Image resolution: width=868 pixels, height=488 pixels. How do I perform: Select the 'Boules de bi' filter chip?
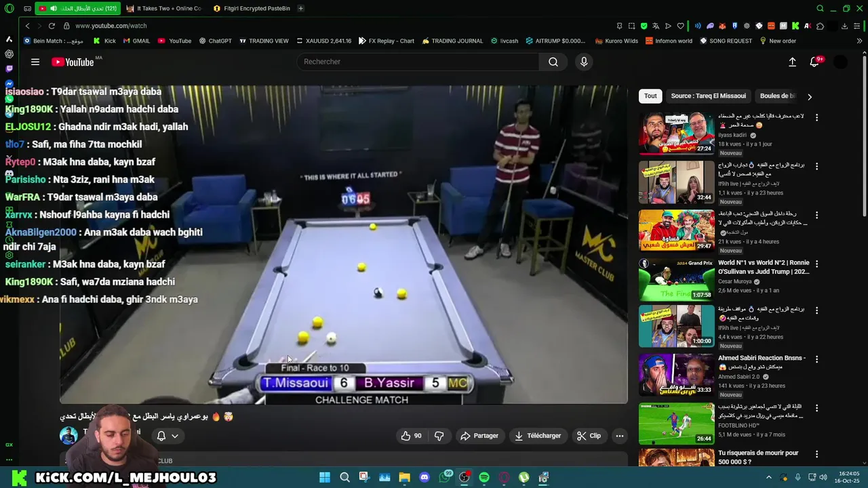(777, 96)
